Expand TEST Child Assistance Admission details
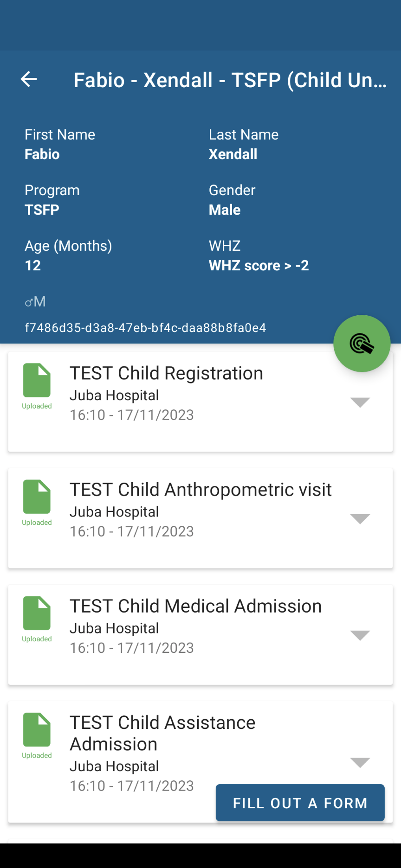This screenshot has width=401, height=868. point(360,762)
